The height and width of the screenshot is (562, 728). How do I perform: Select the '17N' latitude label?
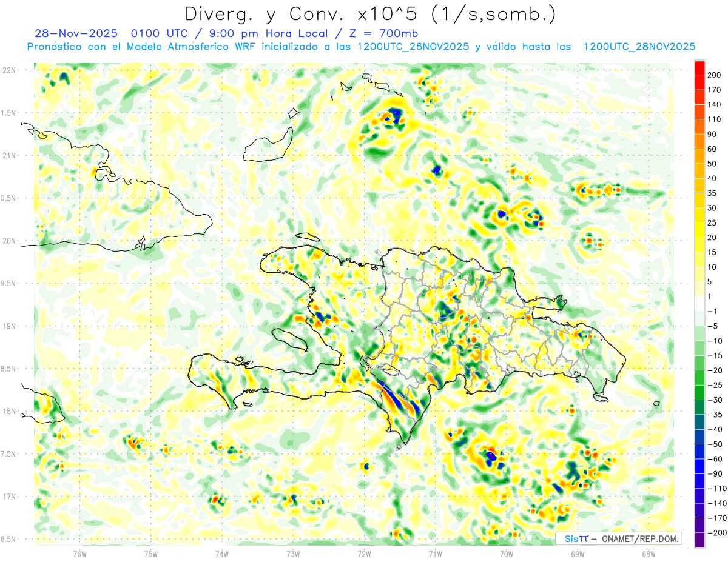click(8, 497)
